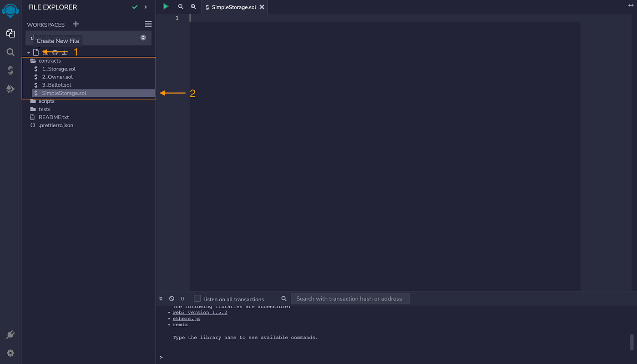The width and height of the screenshot is (637, 364).
Task: Click the remix library text in terminal
Action: [x=180, y=325]
